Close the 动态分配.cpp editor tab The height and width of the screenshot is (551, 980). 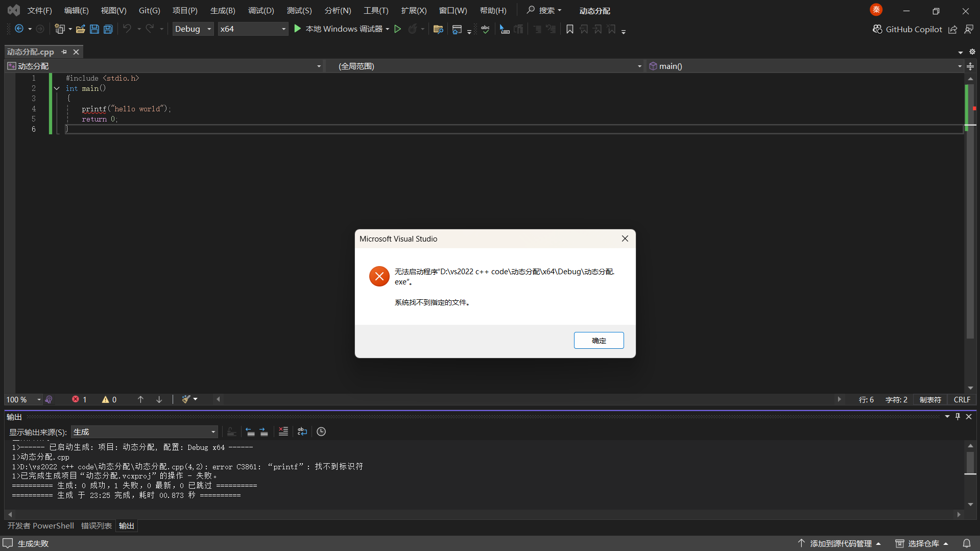coord(76,52)
